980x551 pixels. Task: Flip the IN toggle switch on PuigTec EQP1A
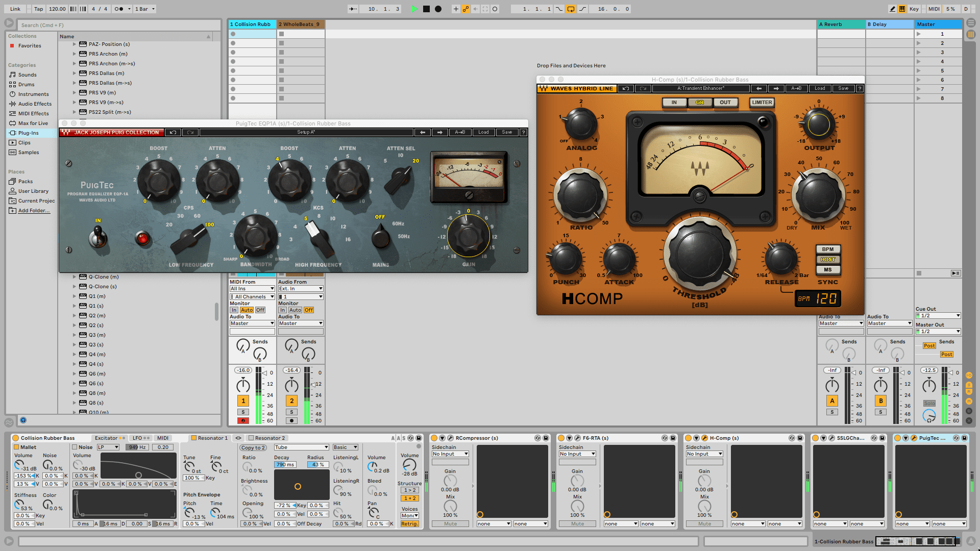(x=97, y=237)
